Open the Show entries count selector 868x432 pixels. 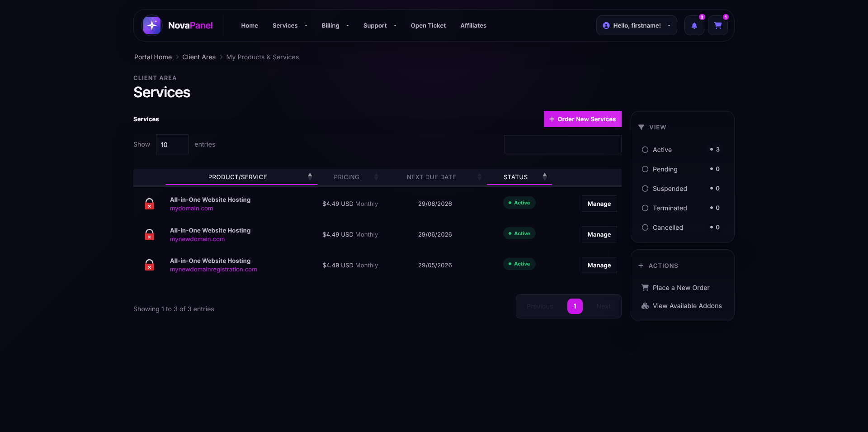click(x=172, y=144)
